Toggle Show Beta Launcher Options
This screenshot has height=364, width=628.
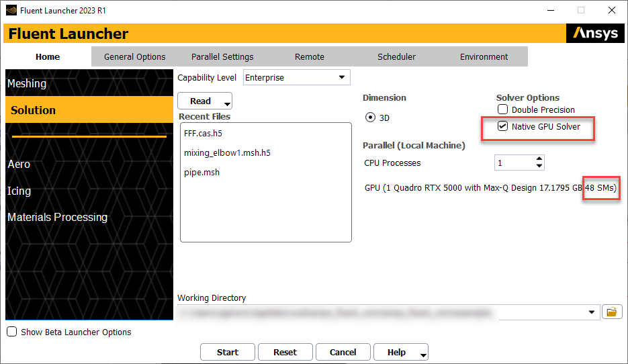11,332
